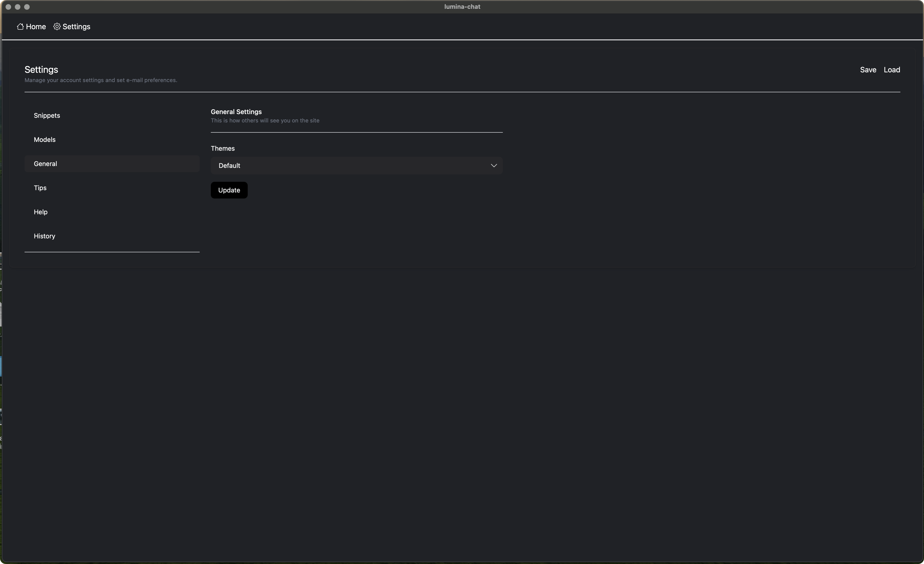Click the Themes label
Image resolution: width=924 pixels, height=564 pixels.
223,149
